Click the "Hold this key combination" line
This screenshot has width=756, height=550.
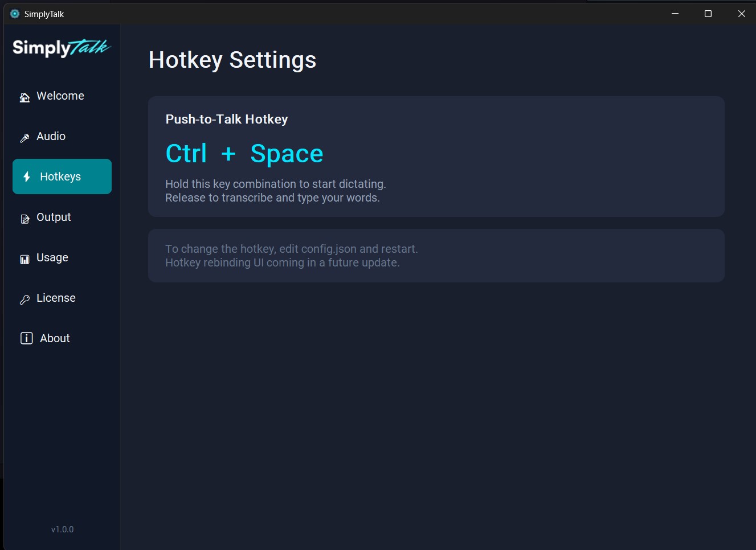[276, 184]
